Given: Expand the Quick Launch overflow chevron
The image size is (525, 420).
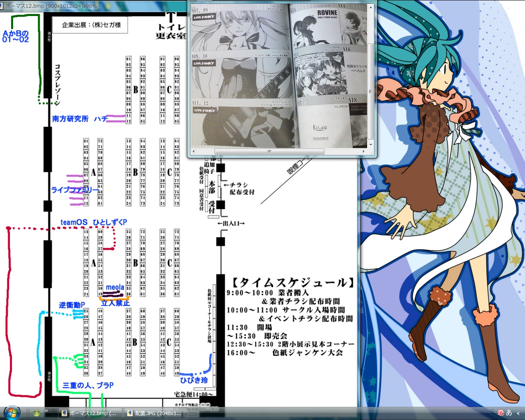Looking at the screenshot, I should 46,411.
